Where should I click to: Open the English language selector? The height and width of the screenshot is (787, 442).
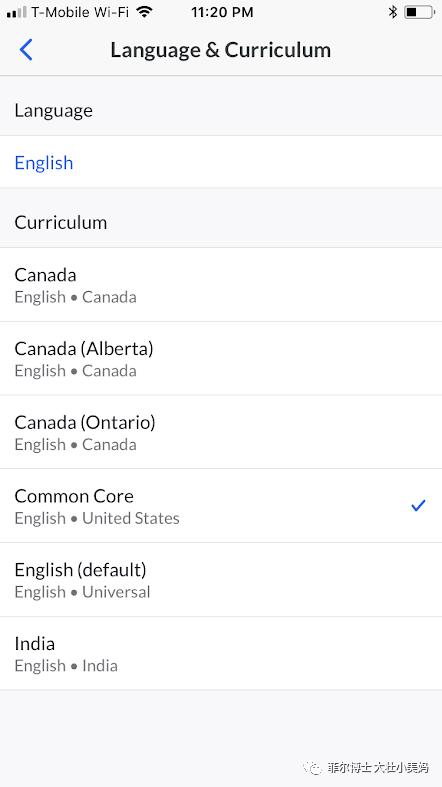tap(221, 162)
